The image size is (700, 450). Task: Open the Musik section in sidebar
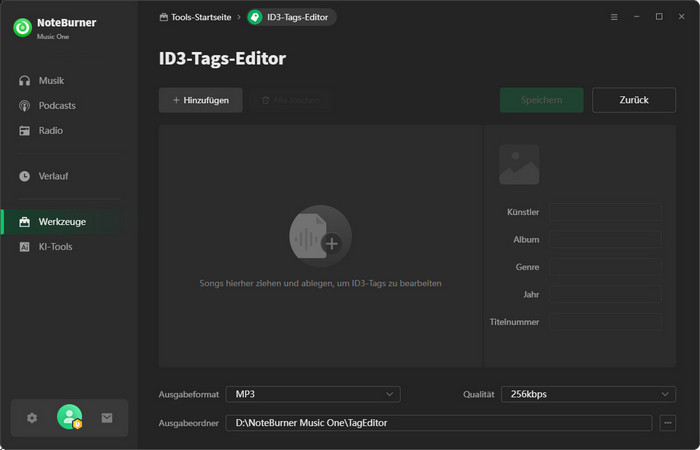(x=51, y=80)
